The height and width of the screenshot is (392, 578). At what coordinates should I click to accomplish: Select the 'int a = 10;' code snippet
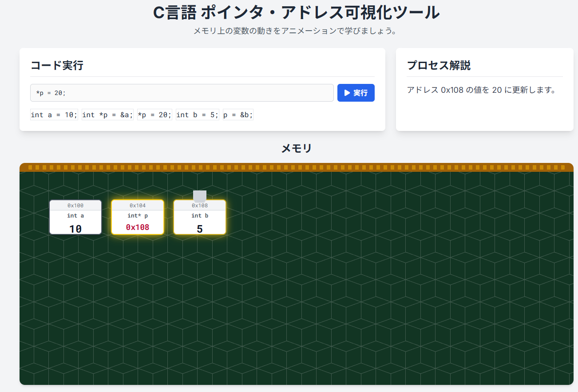coord(54,115)
